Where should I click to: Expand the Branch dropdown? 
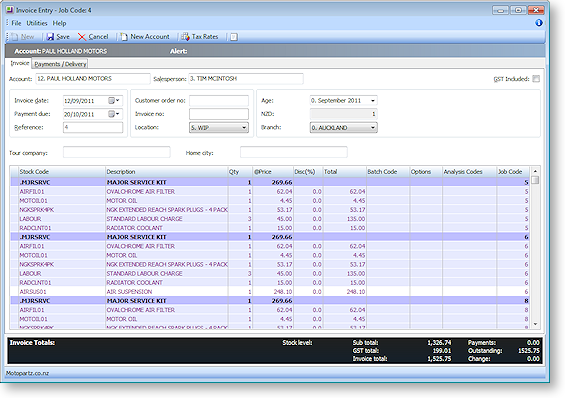coord(373,128)
